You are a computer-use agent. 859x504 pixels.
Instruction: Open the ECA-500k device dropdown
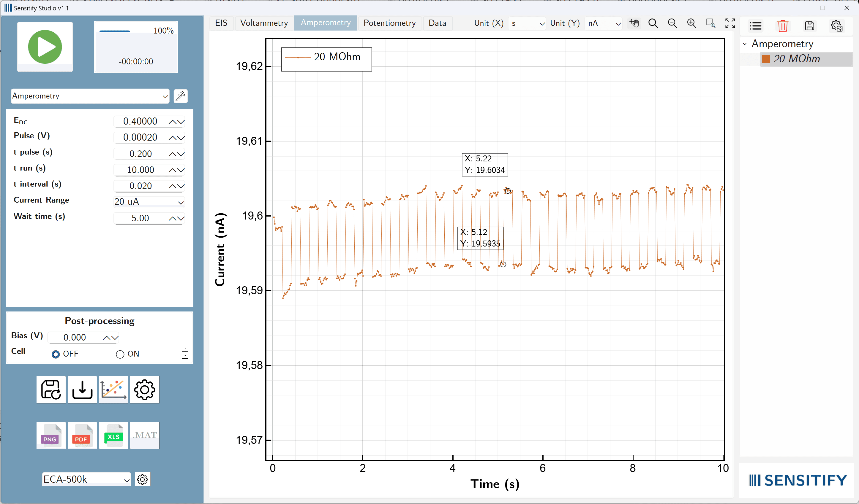[x=86, y=479]
